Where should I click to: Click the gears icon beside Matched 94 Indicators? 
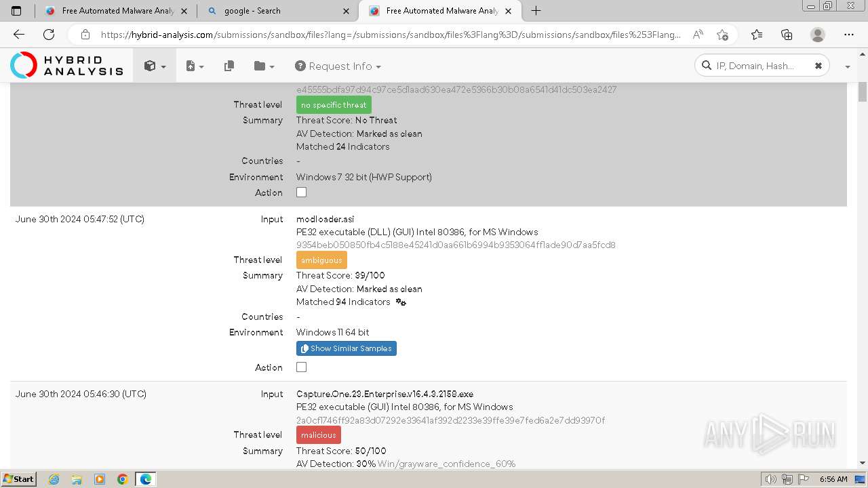point(401,302)
